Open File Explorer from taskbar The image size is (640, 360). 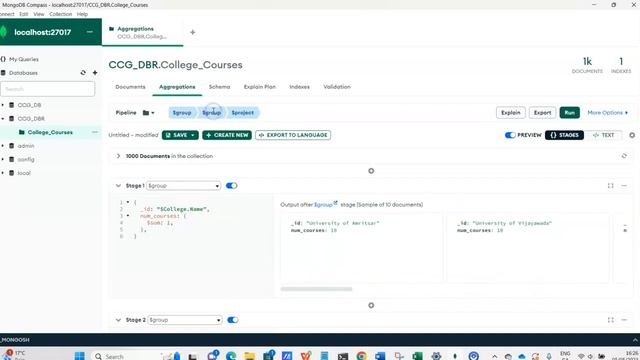[250, 356]
